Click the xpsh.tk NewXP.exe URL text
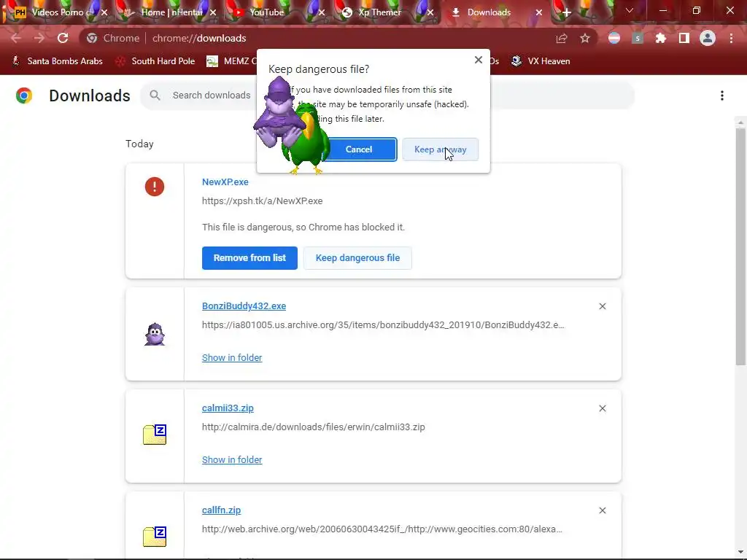This screenshot has height=560, width=747. [262, 201]
